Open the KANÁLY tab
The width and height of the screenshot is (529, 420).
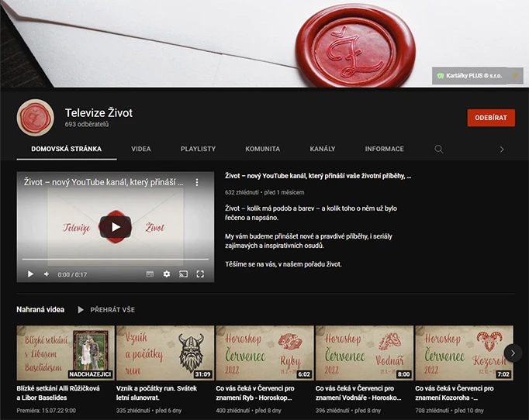tap(323, 149)
